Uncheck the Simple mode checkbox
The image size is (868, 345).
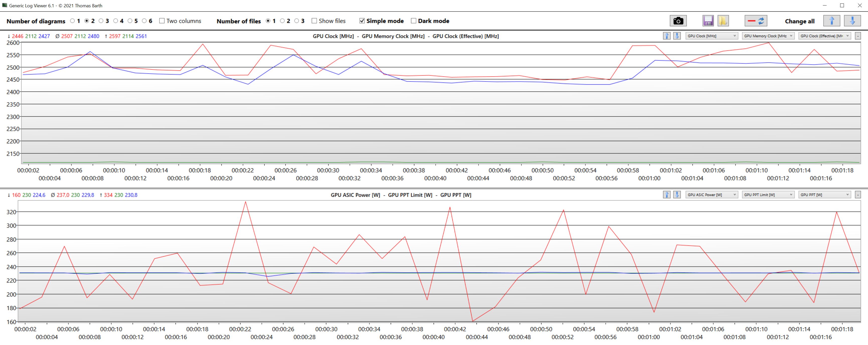coord(362,21)
